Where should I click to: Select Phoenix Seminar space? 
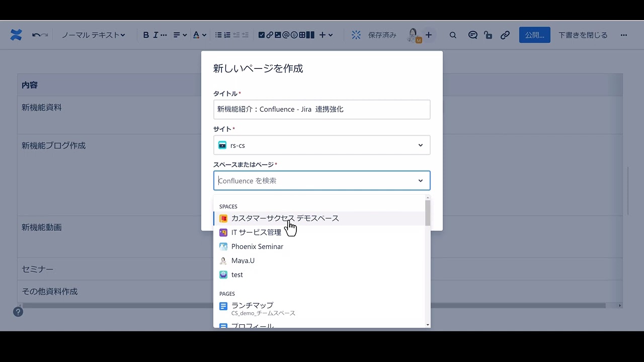(x=319, y=246)
